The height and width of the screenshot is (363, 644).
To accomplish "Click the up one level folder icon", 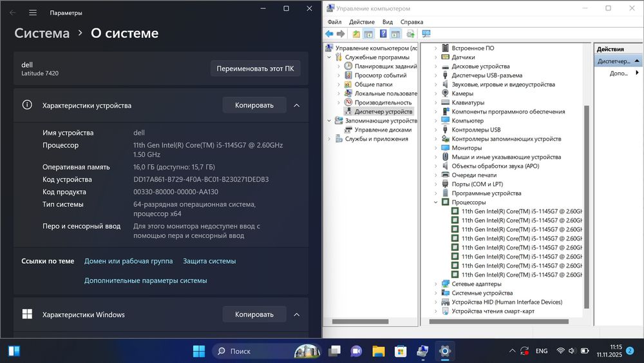I will point(356,34).
